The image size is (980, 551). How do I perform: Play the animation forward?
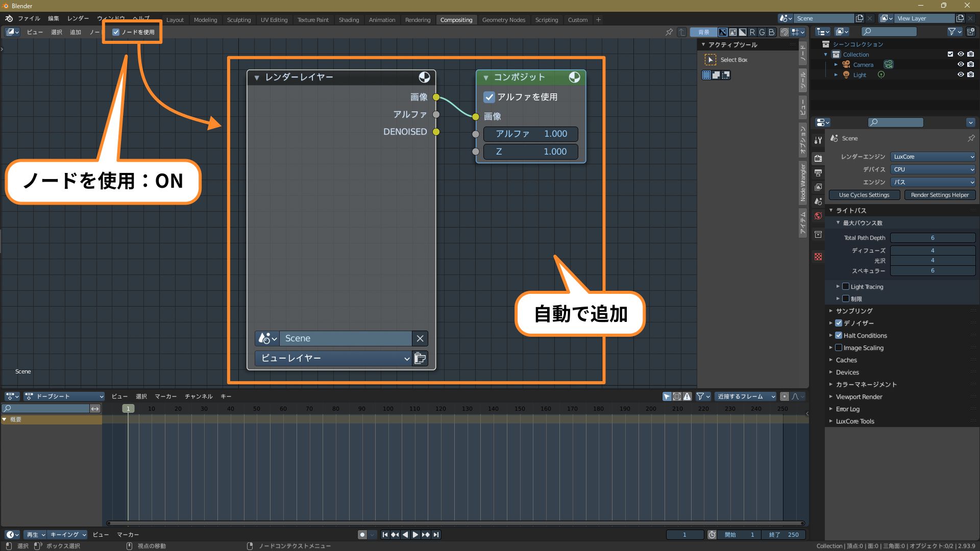click(x=415, y=535)
